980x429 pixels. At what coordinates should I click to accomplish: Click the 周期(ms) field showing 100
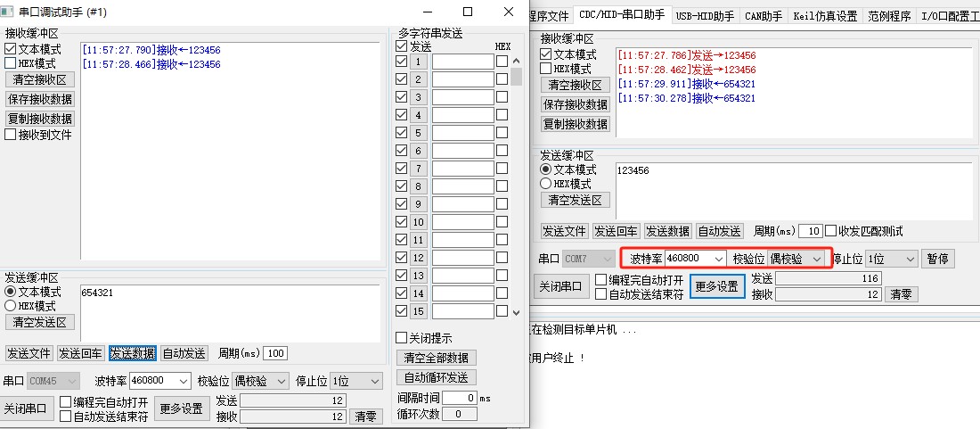coord(275,353)
